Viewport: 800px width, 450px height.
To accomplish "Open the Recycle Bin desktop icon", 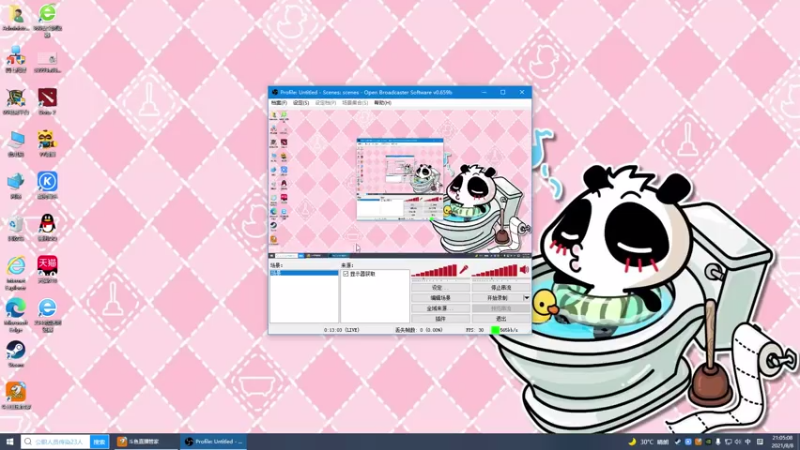I will pos(16,228).
